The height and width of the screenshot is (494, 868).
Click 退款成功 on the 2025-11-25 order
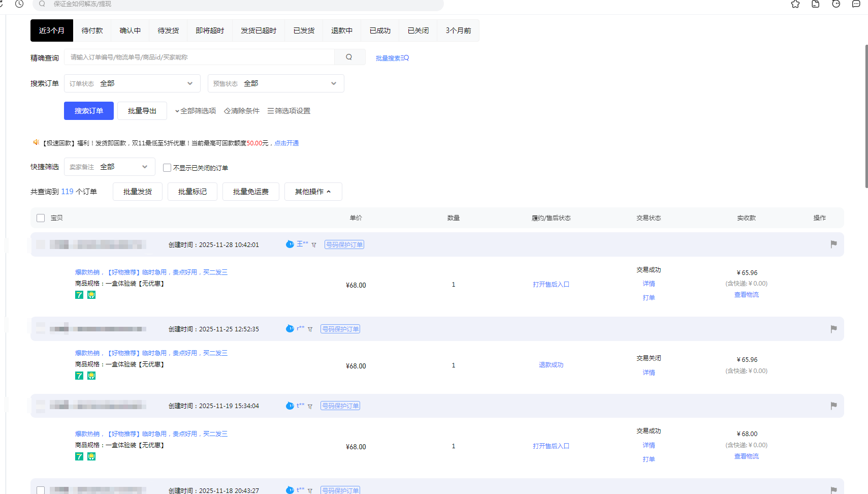tap(551, 365)
